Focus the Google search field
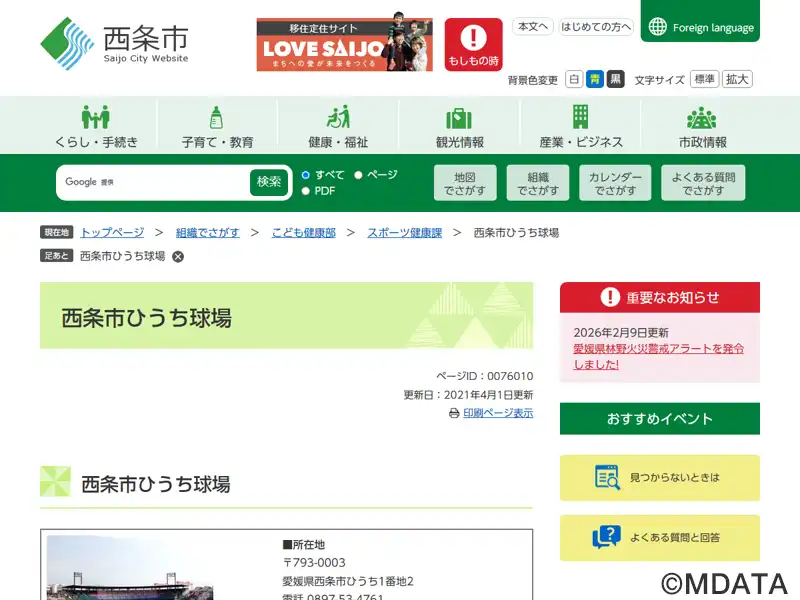Screen dimensions: 800x600 pyautogui.click(x=153, y=182)
